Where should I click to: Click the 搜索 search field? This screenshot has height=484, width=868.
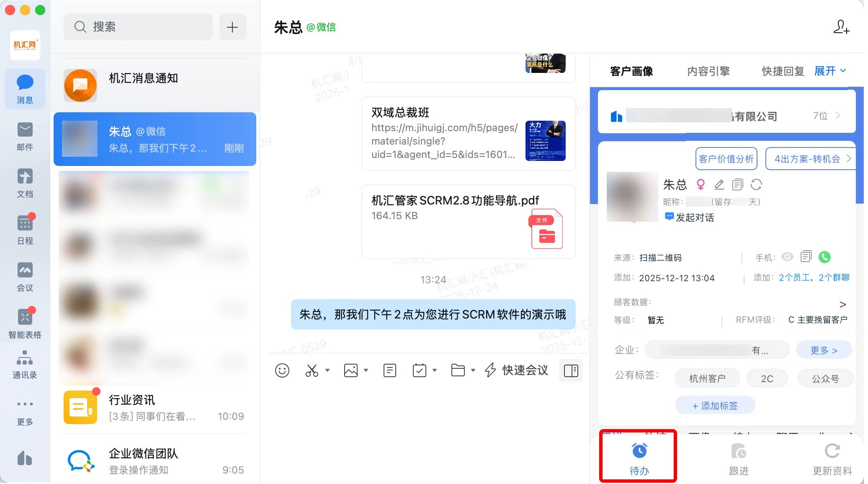138,27
